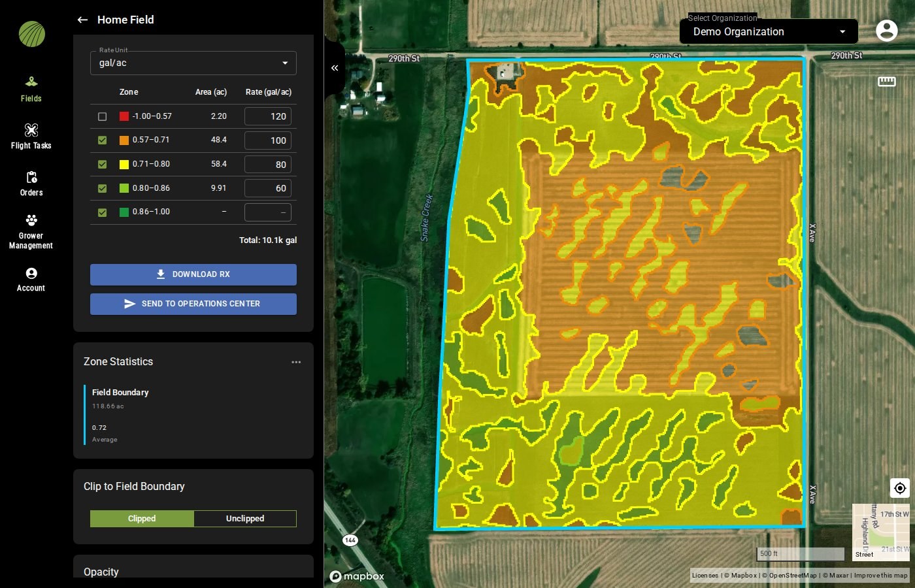Open Grower Management section
Screen dimensions: 915x588
tap(31, 231)
